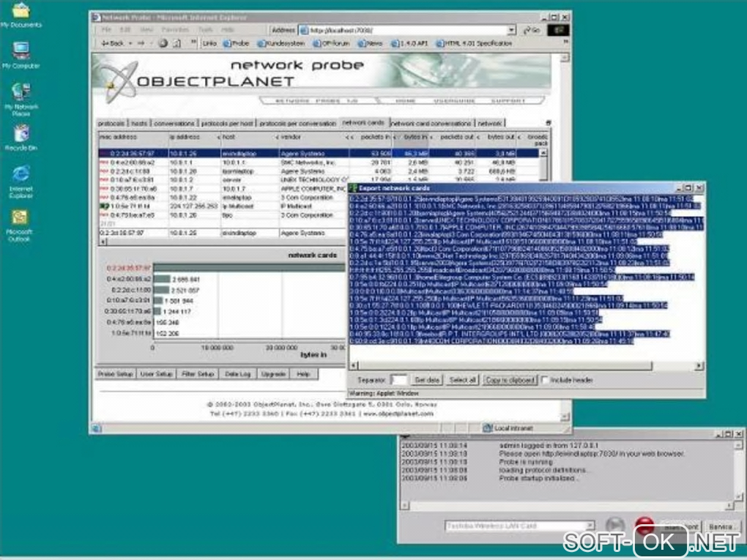Click the Local intranet status bar zone
Screen dimensions: 747x560
[508, 428]
